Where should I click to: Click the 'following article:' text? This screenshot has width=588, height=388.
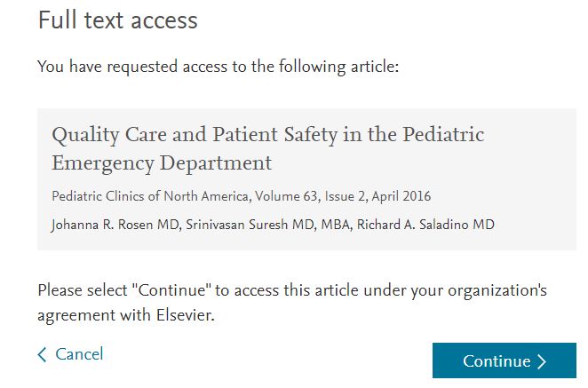click(x=338, y=67)
